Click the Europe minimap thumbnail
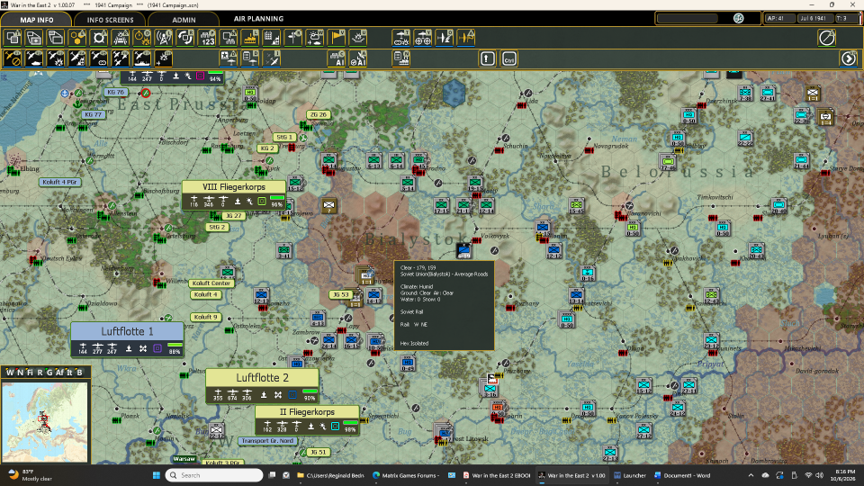 (x=45, y=422)
